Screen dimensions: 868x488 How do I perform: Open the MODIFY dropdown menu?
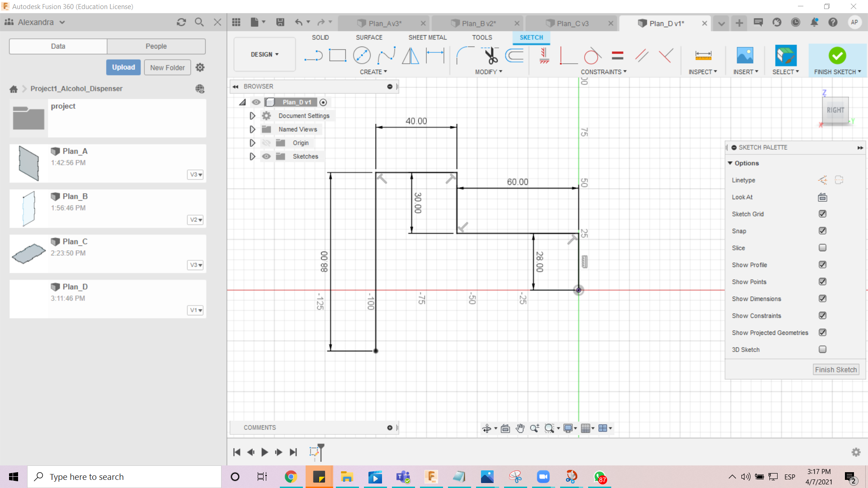(489, 72)
